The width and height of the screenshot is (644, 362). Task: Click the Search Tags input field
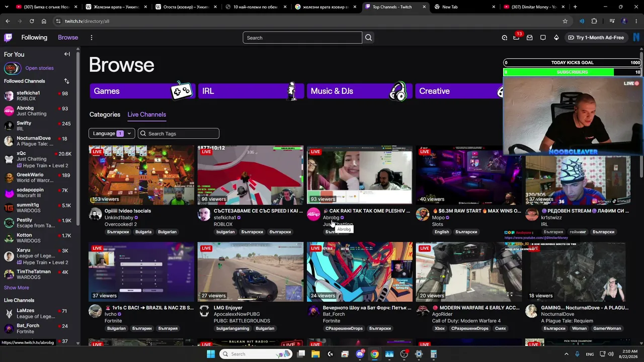[x=179, y=133]
